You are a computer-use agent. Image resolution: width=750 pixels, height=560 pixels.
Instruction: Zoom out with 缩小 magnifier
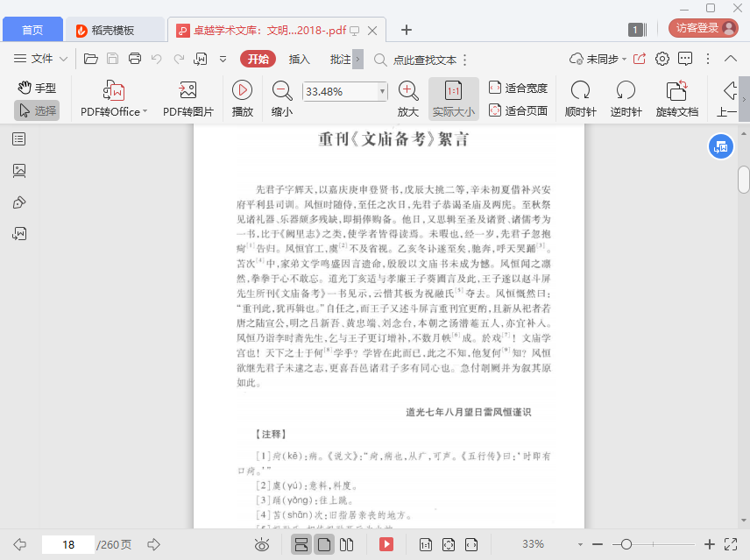point(282,98)
